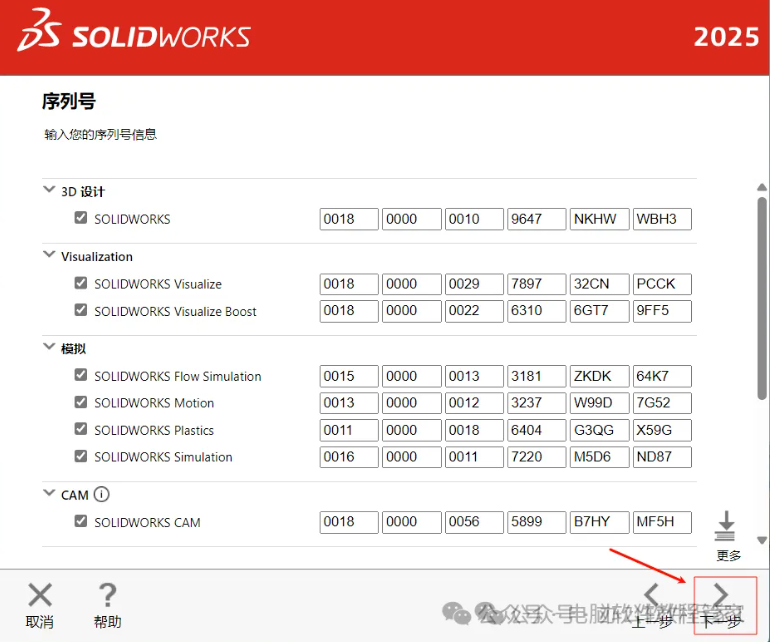Click Flow Simulation field 0015
The image size is (771, 642).
(349, 376)
